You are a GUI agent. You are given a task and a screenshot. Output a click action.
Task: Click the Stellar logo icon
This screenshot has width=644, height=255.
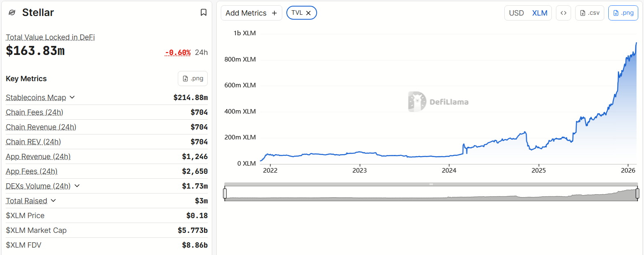12,12
